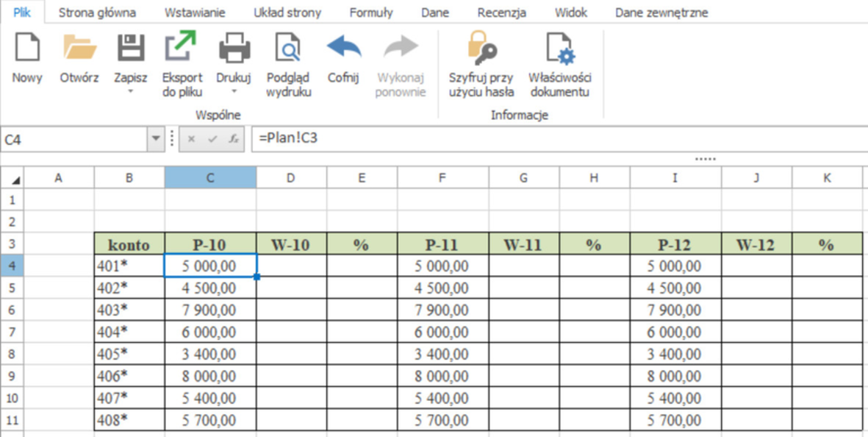Open the Name Box cell reference dropdown
This screenshot has height=437, width=868.
(155, 138)
